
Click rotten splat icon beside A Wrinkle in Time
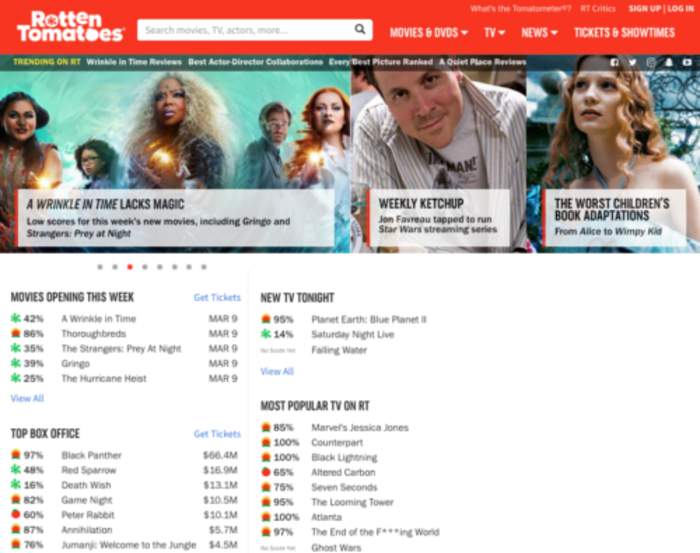click(x=16, y=318)
